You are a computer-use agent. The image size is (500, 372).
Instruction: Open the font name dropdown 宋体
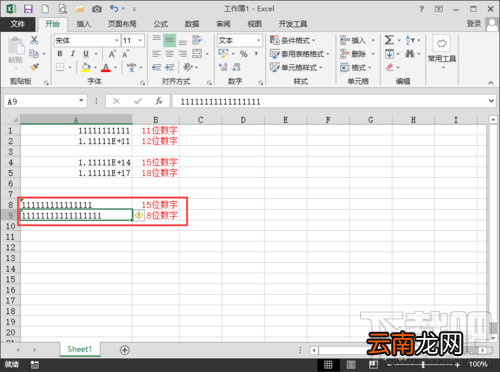(x=116, y=40)
